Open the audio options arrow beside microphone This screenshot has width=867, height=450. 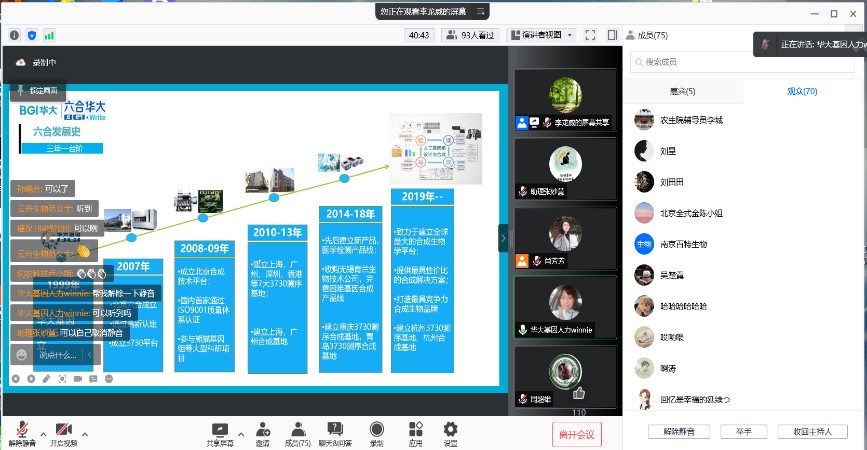click(x=43, y=434)
